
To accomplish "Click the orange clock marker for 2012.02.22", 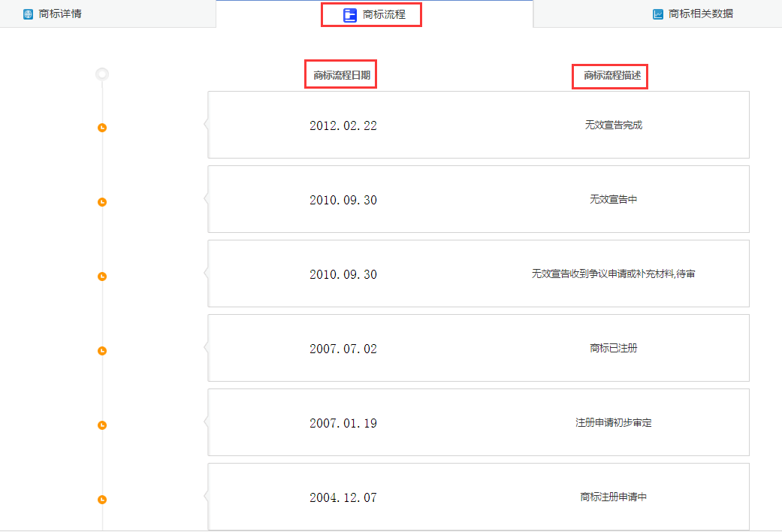I will [x=102, y=128].
